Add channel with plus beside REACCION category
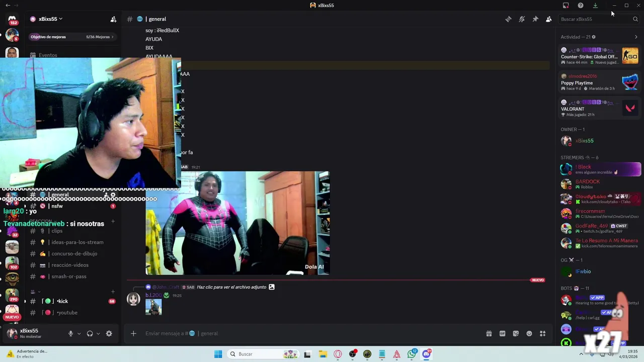The width and height of the screenshot is (644, 362). [113, 221]
